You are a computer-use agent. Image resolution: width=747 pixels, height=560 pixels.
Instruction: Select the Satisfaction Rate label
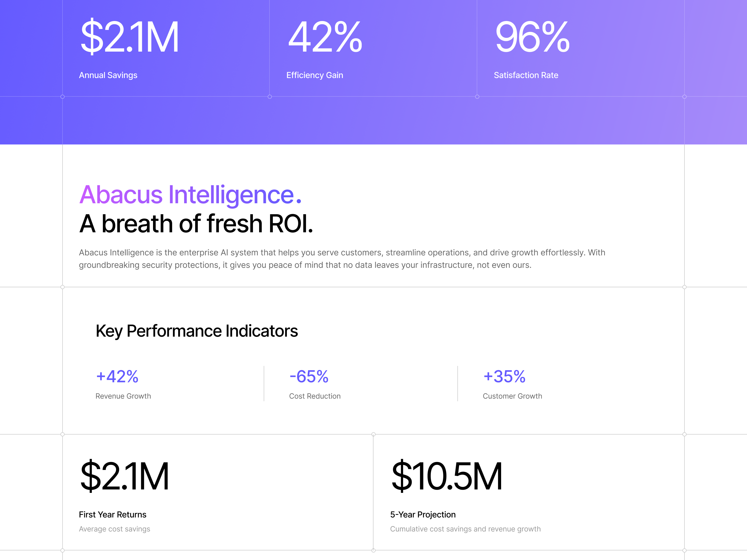526,75
